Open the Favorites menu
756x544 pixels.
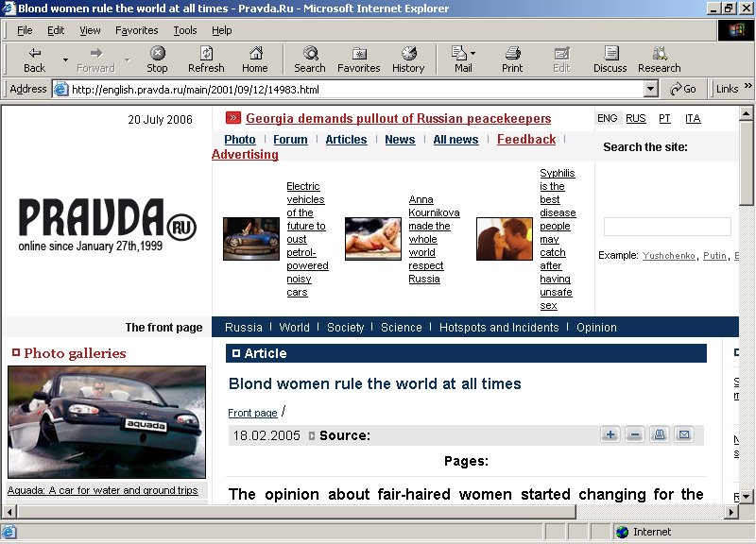click(136, 30)
